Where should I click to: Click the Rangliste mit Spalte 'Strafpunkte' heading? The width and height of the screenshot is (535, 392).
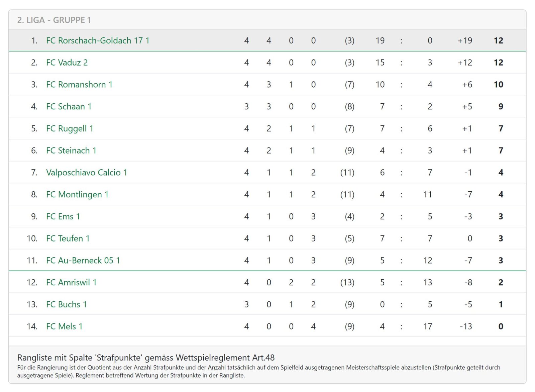pyautogui.click(x=146, y=358)
